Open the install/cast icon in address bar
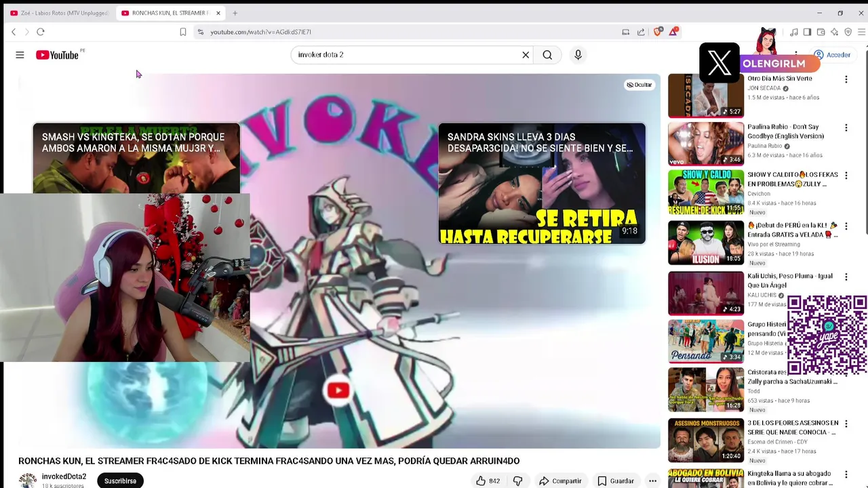The height and width of the screenshot is (488, 868). coord(626,32)
